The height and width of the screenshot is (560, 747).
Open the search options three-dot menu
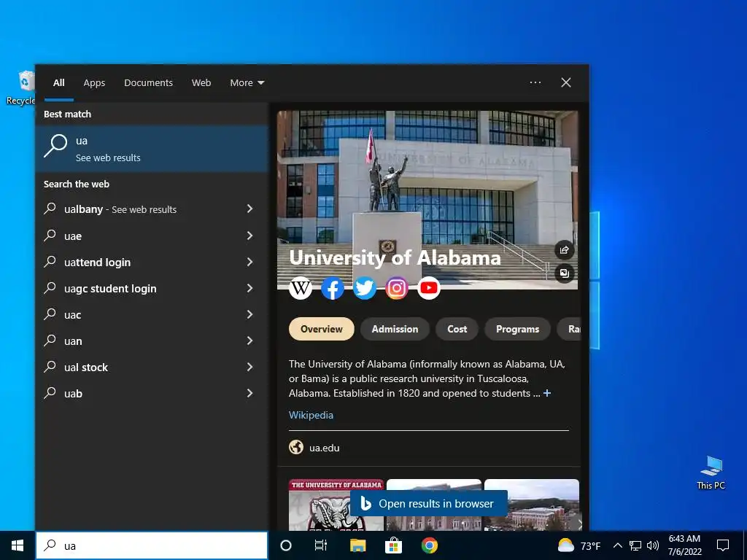point(535,82)
